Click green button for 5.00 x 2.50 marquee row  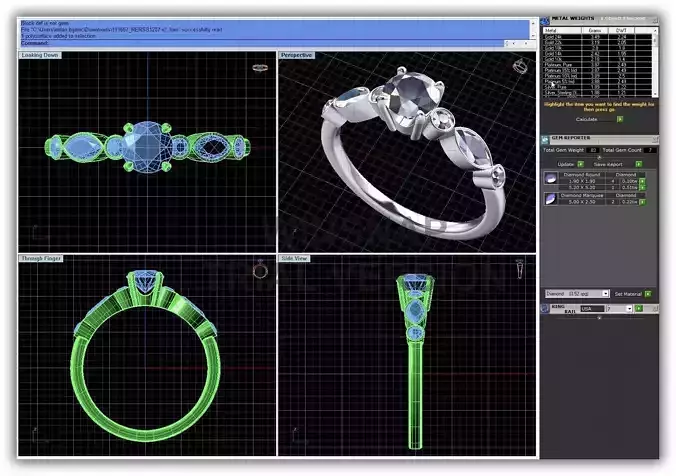tap(642, 201)
